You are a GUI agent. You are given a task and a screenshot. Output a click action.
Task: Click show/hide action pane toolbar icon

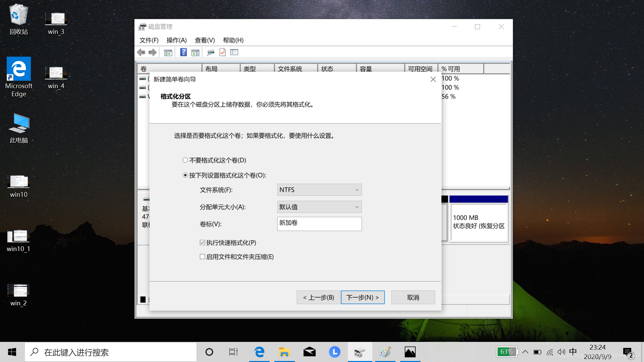tap(195, 53)
